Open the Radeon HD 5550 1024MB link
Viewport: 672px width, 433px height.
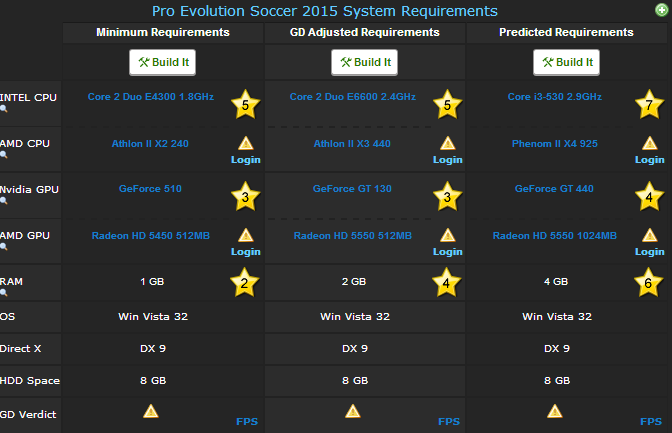tap(555, 236)
